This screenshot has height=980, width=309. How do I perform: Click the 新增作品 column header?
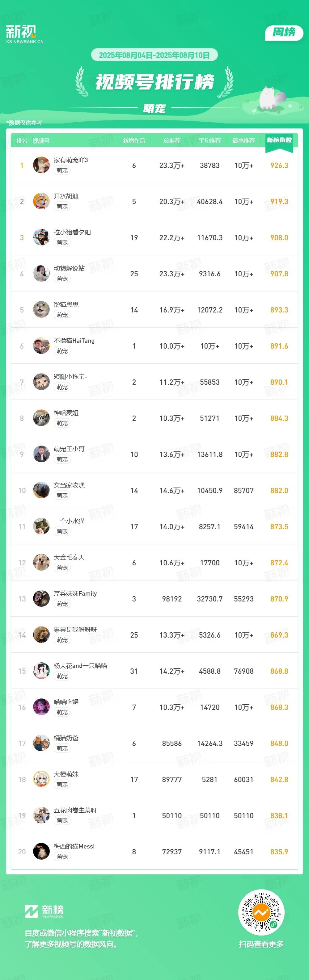coord(134,141)
